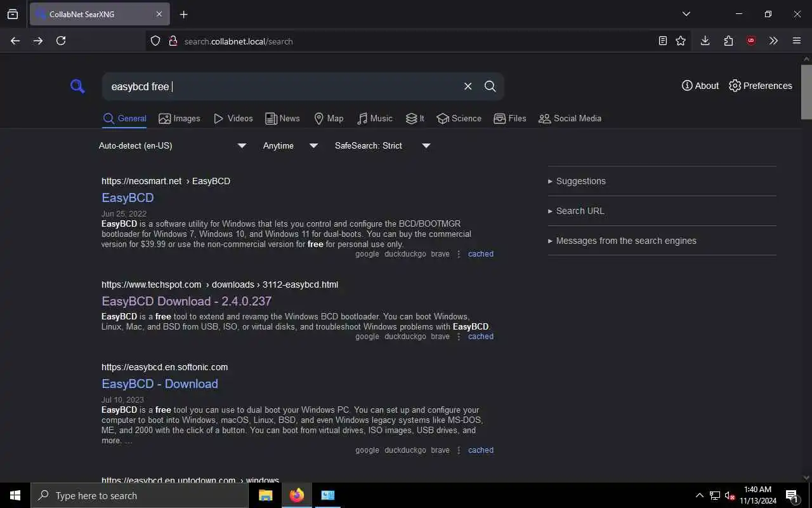Switch to Files category tab
The image size is (812, 508).
(x=509, y=118)
